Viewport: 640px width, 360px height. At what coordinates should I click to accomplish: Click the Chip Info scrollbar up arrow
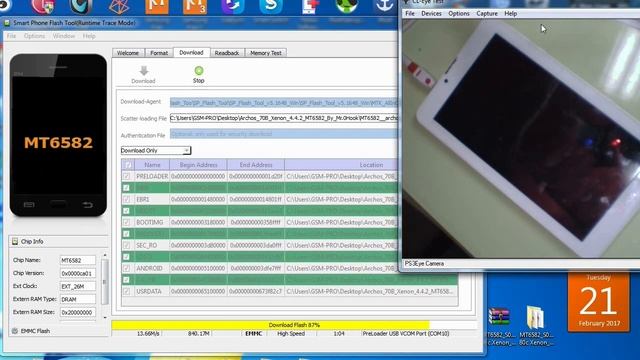[105, 256]
